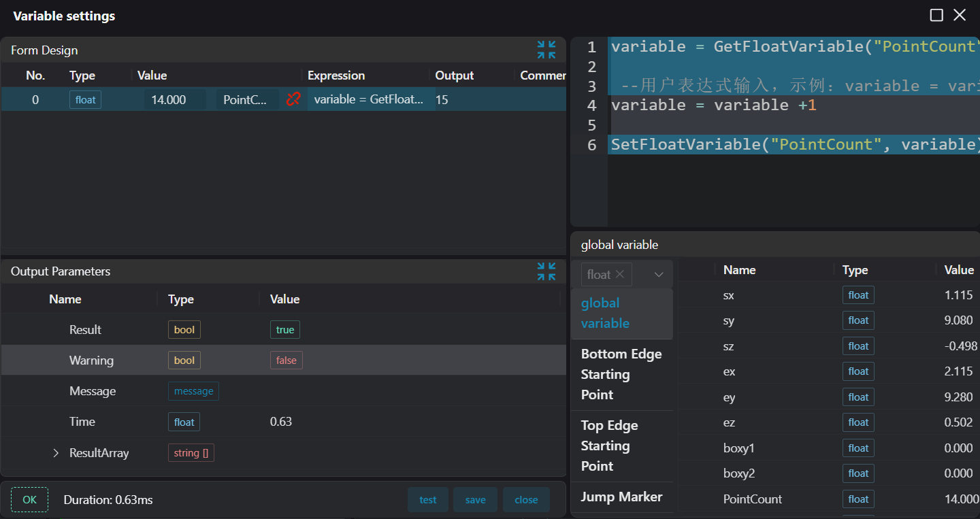This screenshot has height=519, width=980.
Task: Edit the 14.000 value field
Action: [x=174, y=100]
